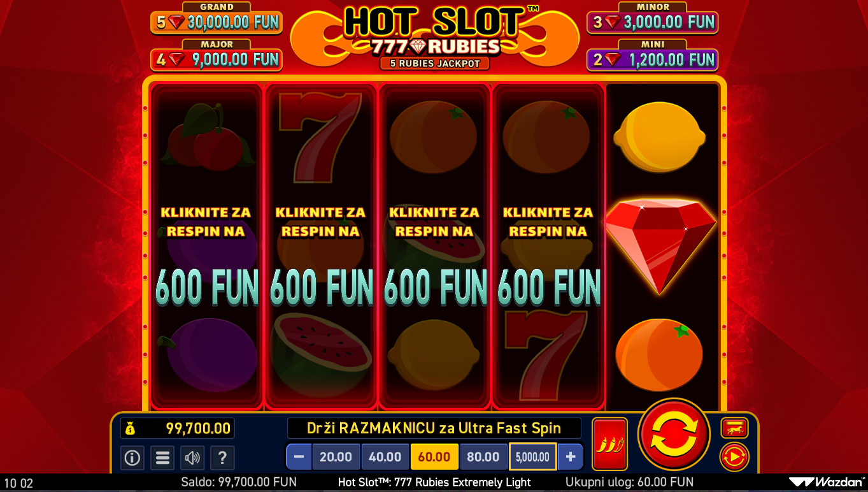868x492 pixels.
Task: Increase bet with the plus button
Action: (x=571, y=457)
